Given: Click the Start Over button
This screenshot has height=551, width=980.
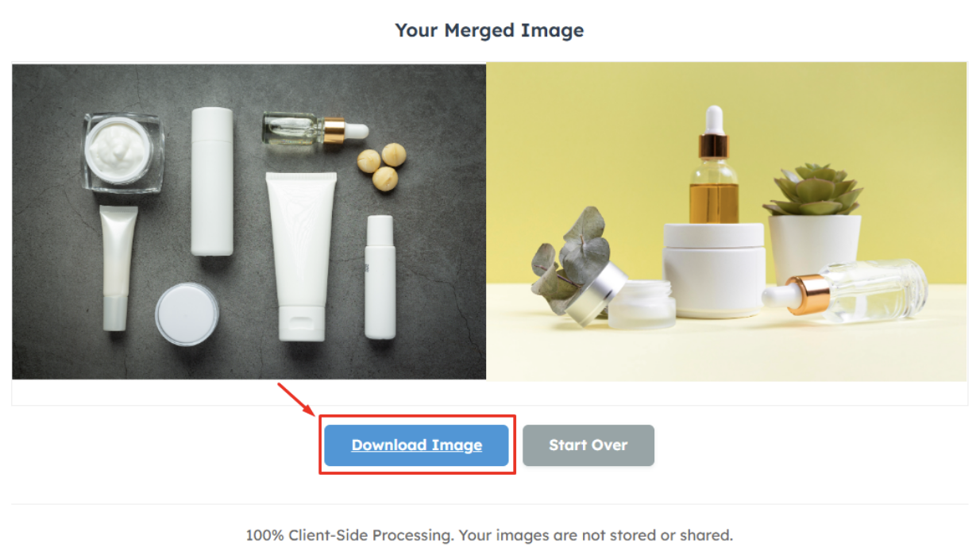Looking at the screenshot, I should coord(588,445).
